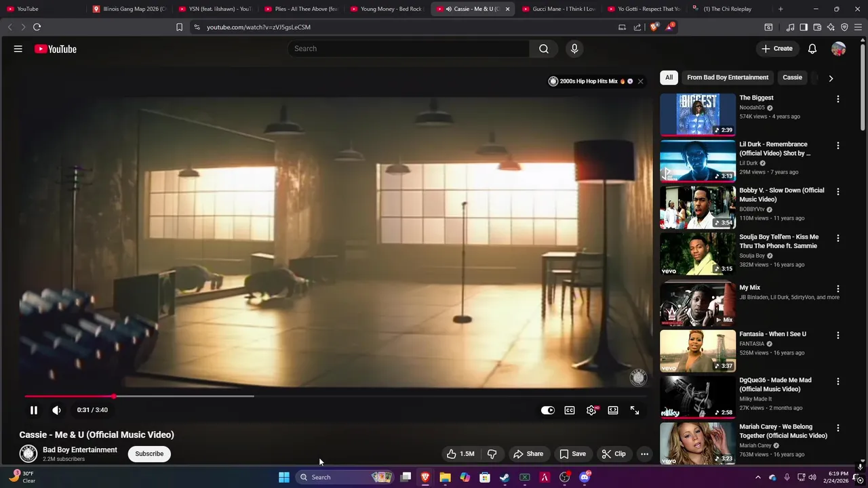Viewport: 868px width, 488px height.
Task: Open options for DgQue36 Made Me Mad
Action: click(x=838, y=382)
